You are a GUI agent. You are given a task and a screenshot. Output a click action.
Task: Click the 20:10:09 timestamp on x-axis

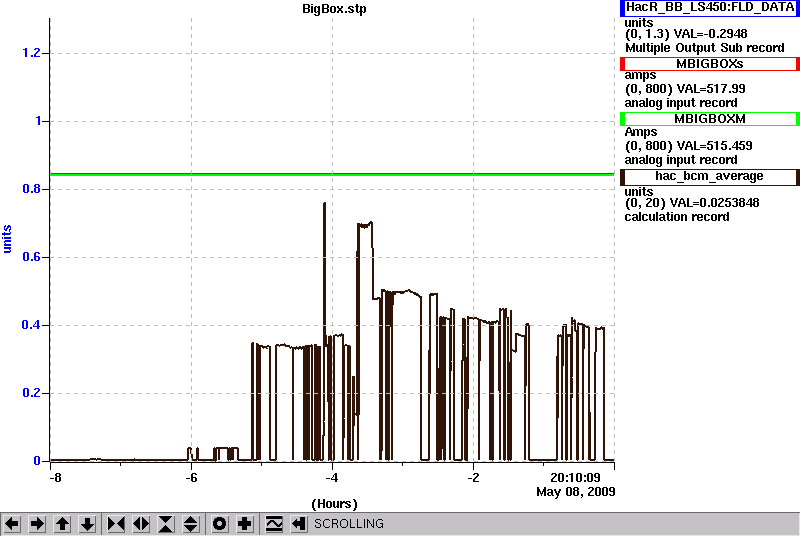click(575, 478)
